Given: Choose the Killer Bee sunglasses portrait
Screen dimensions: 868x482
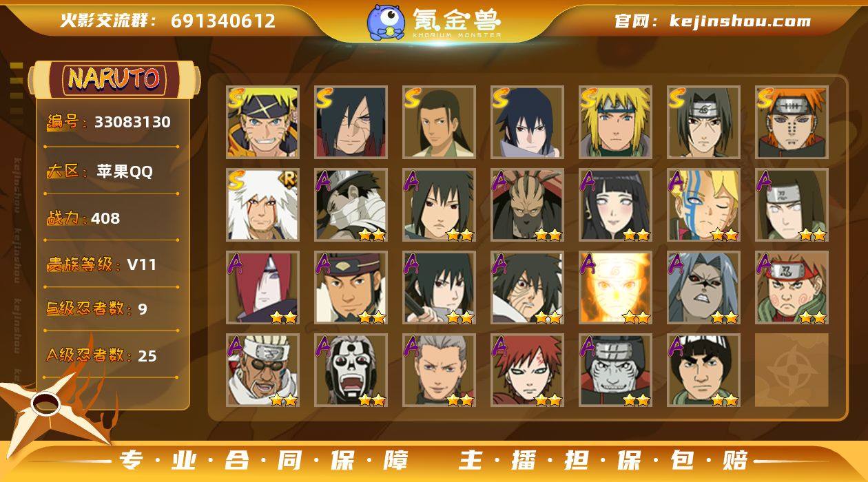Looking at the screenshot, I should [263, 370].
